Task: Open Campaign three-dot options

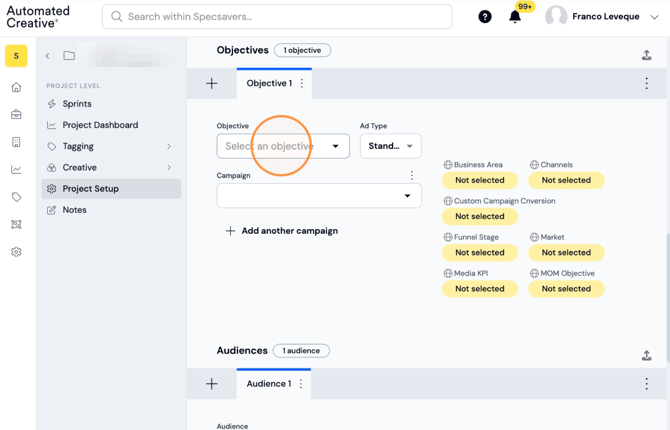Action: 411,175
